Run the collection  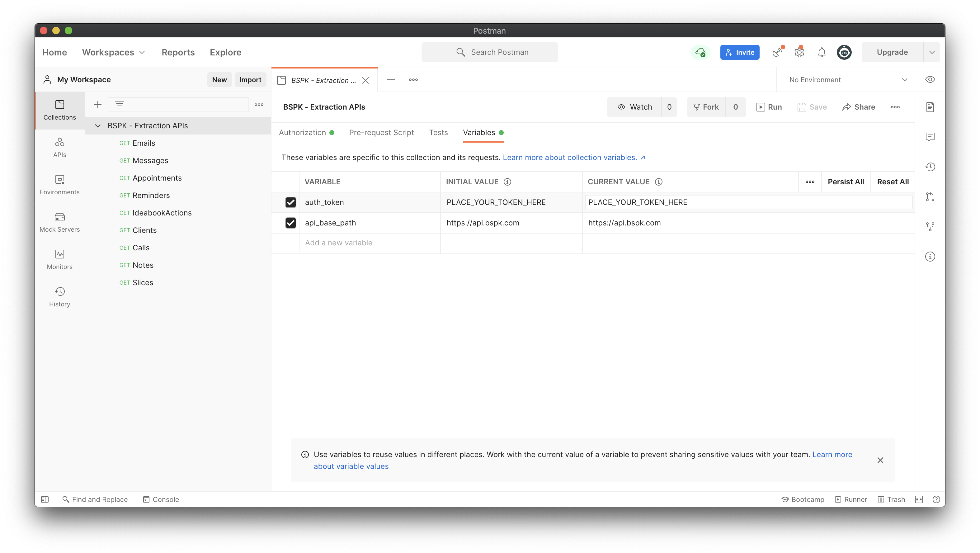[769, 107]
